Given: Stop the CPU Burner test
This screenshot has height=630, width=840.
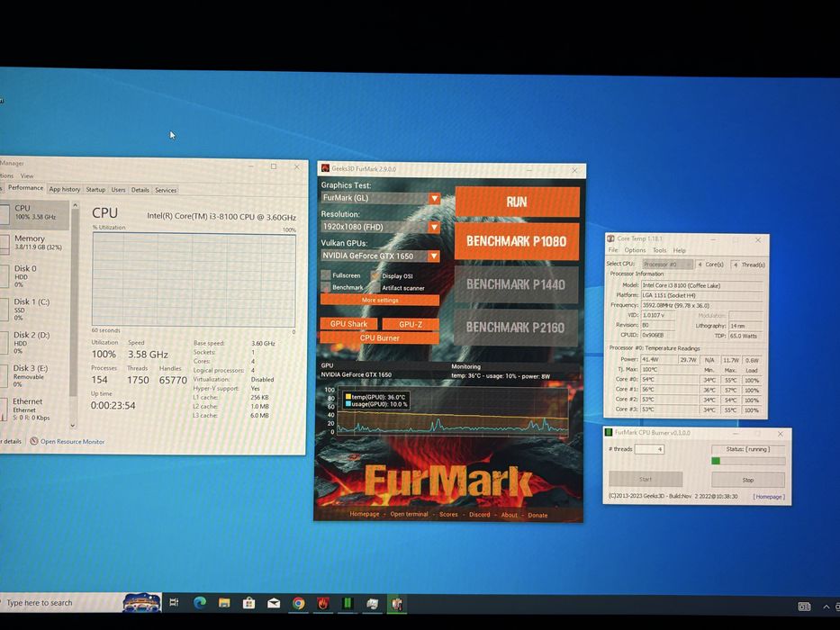Looking at the screenshot, I should pos(748,480).
